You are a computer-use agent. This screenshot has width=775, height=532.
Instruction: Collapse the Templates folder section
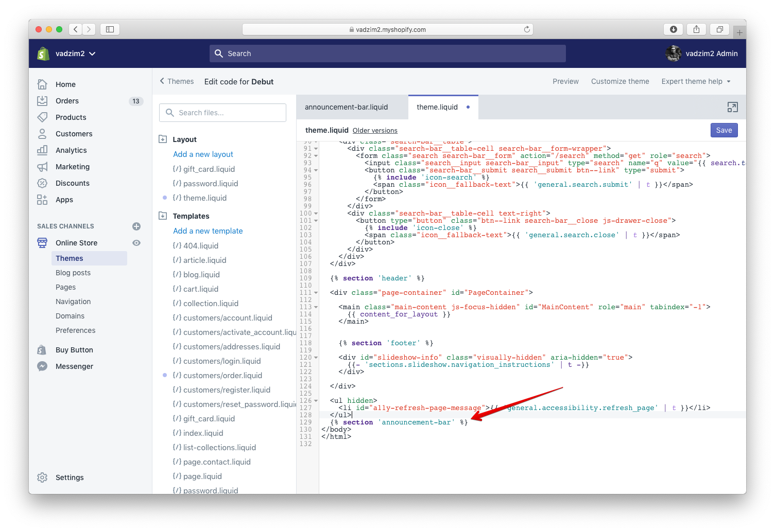pyautogui.click(x=163, y=216)
